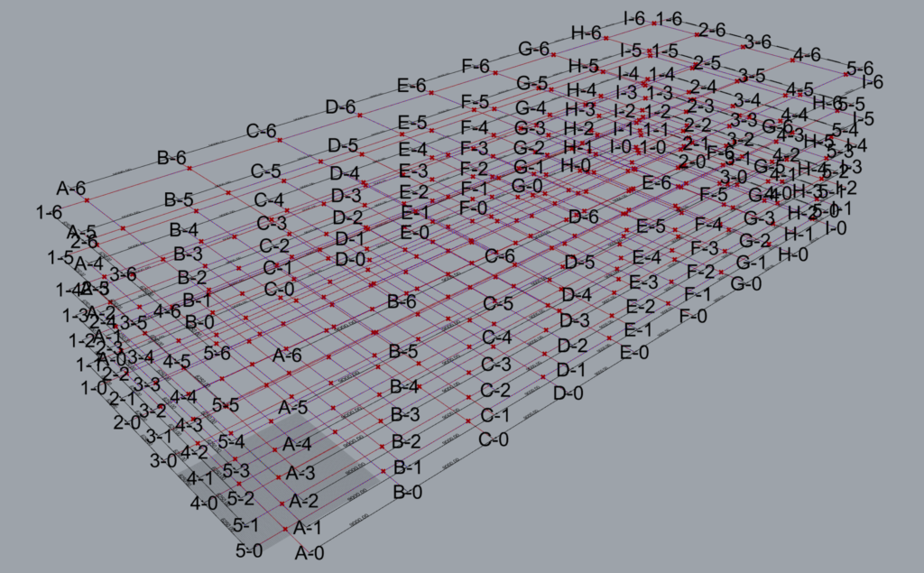Select the lower-level A-6 label above A-5

287,356
